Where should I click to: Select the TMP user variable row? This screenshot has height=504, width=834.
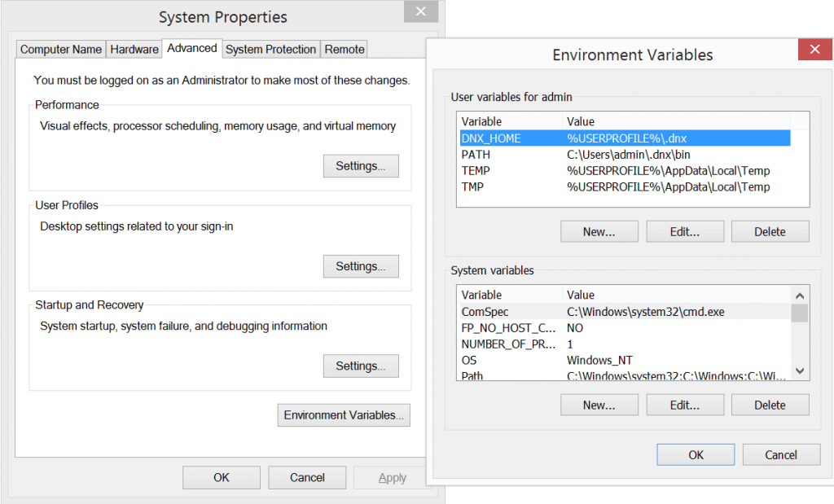625,186
